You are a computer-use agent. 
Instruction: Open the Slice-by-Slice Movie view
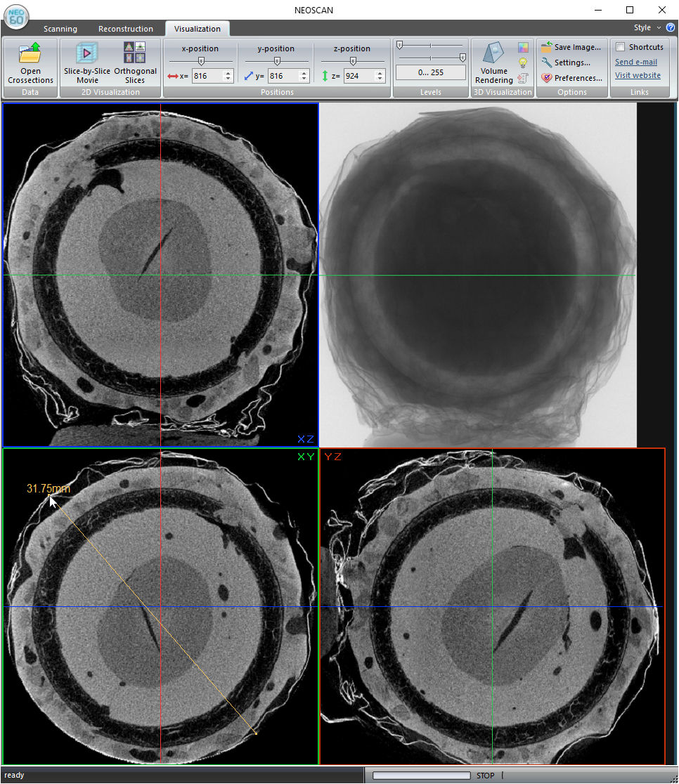click(86, 54)
